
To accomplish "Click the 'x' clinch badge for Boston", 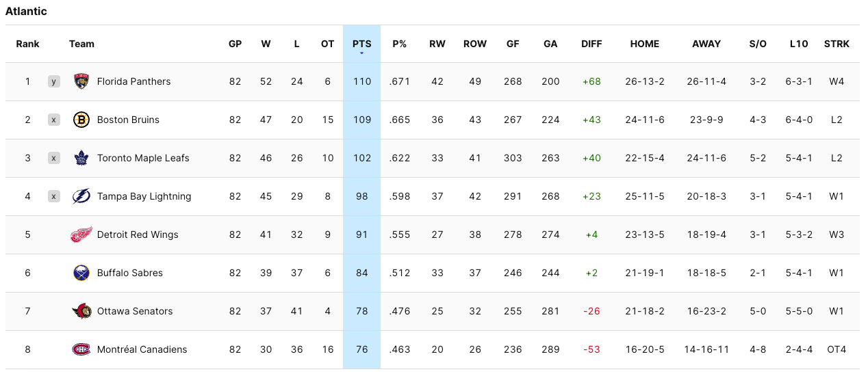I will pos(54,120).
